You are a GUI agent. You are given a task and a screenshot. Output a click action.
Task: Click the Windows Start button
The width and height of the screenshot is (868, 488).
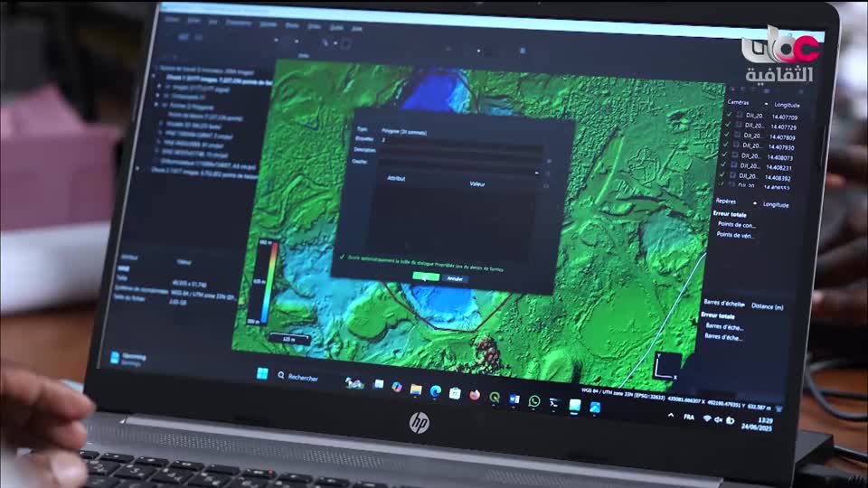[262, 374]
